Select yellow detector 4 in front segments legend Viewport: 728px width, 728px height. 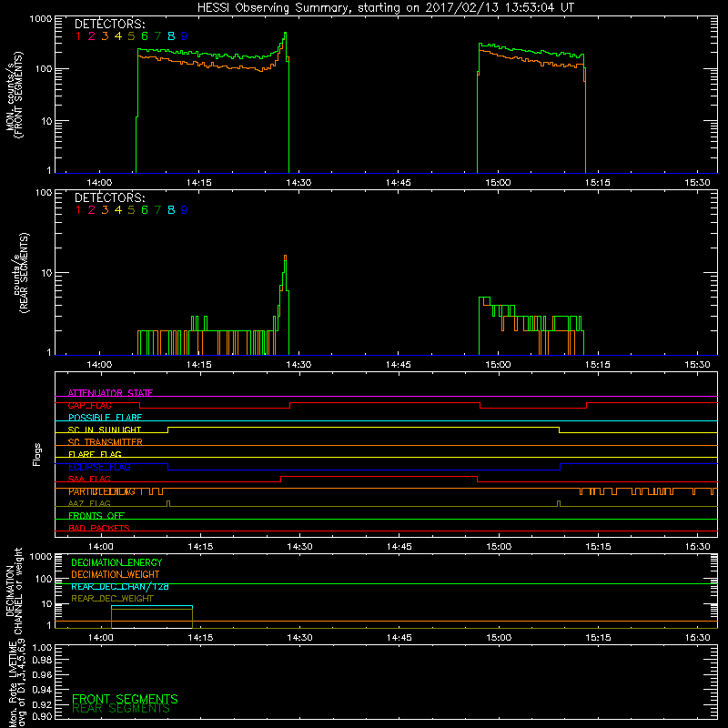[x=118, y=35]
